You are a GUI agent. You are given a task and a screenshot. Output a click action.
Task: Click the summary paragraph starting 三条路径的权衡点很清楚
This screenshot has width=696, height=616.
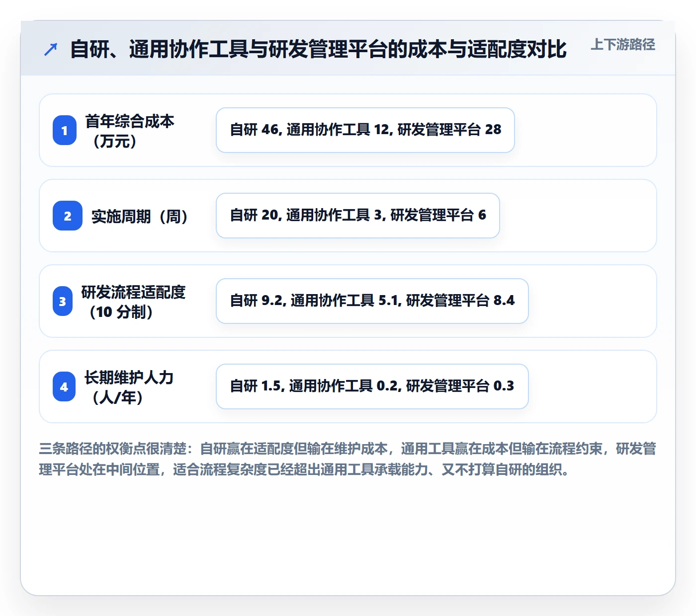pos(348,459)
